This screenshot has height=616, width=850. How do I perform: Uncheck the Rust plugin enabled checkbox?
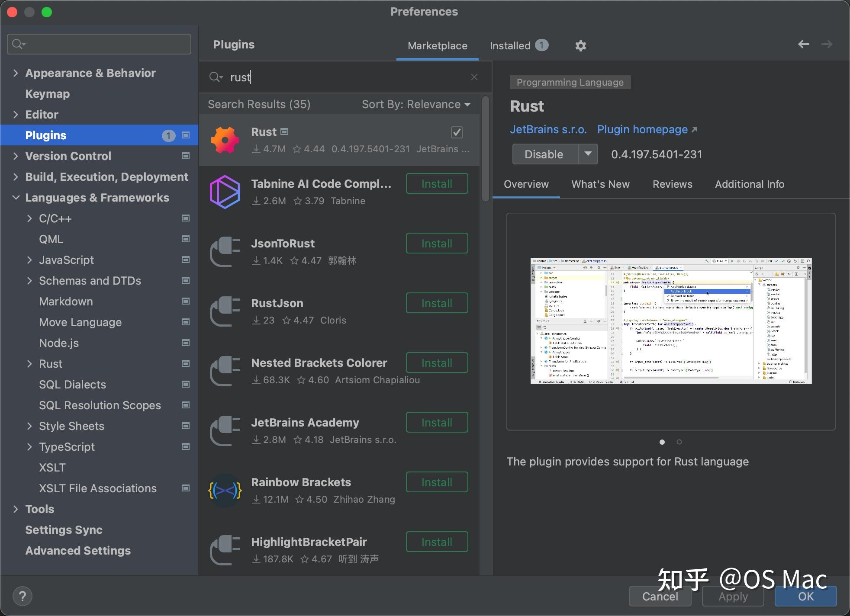coord(457,132)
